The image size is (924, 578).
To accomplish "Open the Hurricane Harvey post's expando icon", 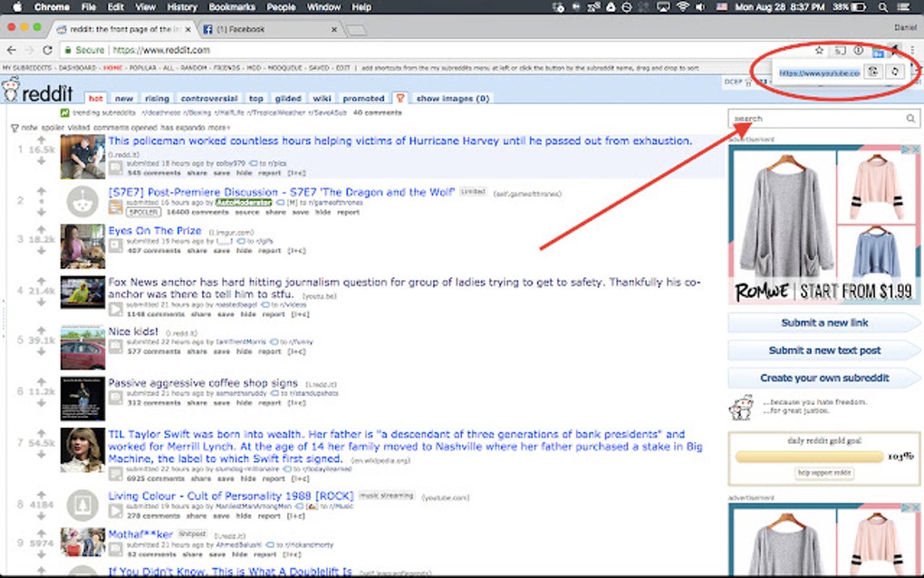I will point(114,167).
